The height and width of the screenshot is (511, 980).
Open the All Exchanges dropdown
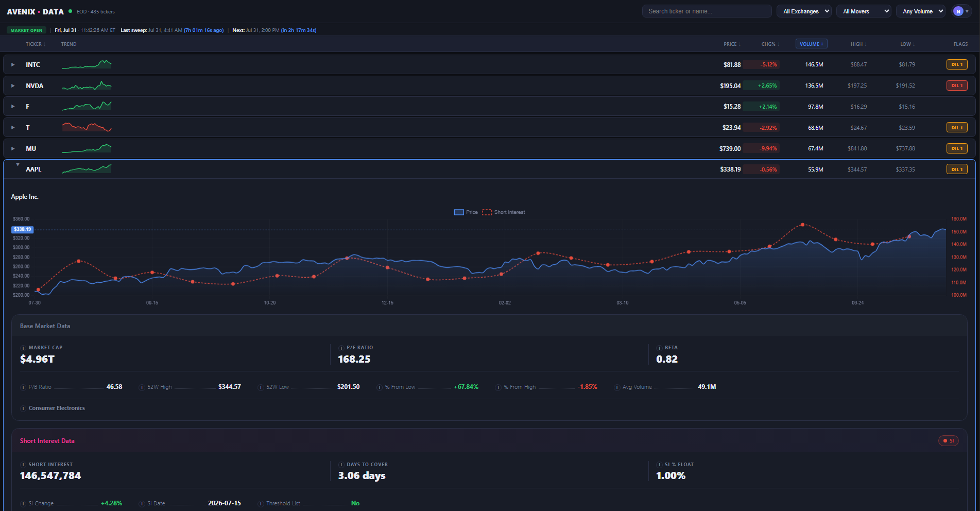(x=804, y=11)
